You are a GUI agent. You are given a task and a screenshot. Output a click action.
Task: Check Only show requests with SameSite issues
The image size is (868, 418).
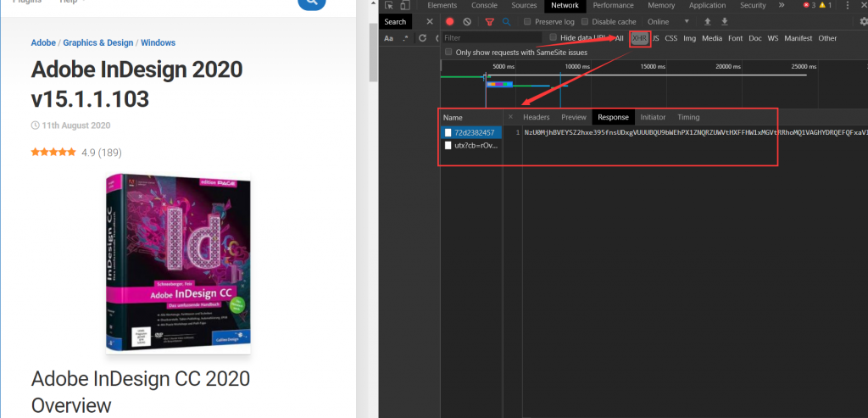point(449,52)
